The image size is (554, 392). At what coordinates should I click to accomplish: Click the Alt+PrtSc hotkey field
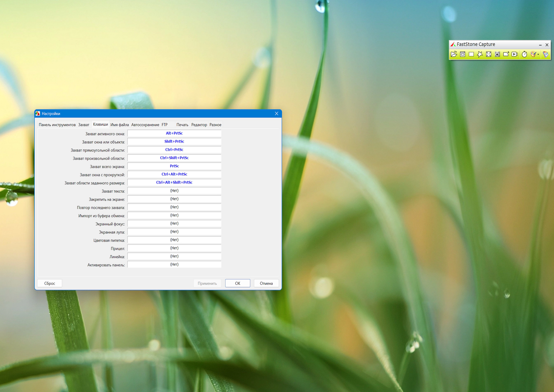(x=174, y=133)
